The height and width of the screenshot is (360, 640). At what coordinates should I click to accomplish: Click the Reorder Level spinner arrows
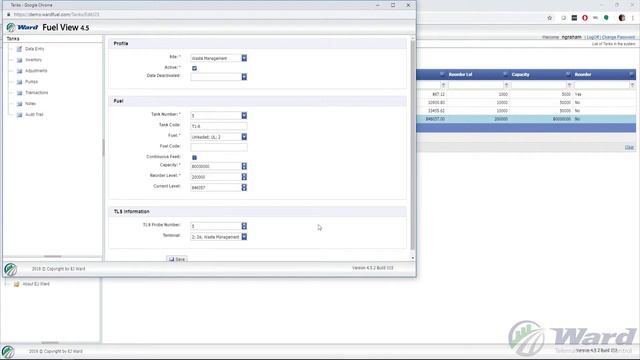pos(244,177)
